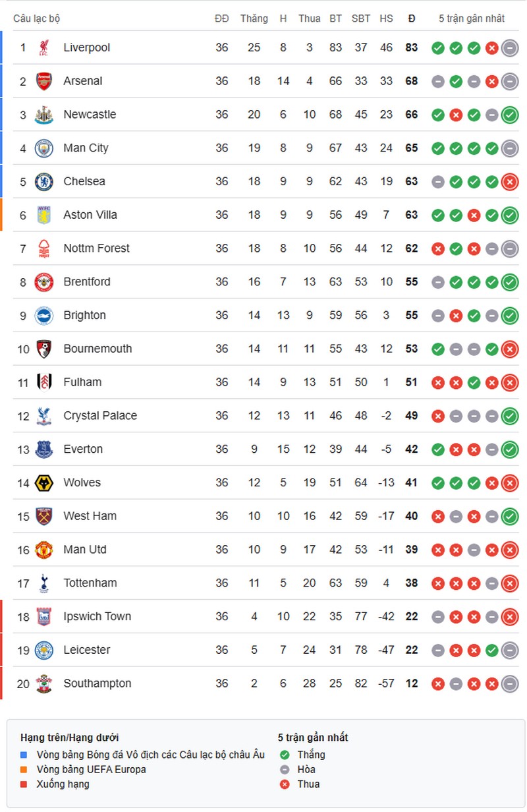Click the '5 trận gần nhất' header
This screenshot has height=812, width=527.
(472, 18)
